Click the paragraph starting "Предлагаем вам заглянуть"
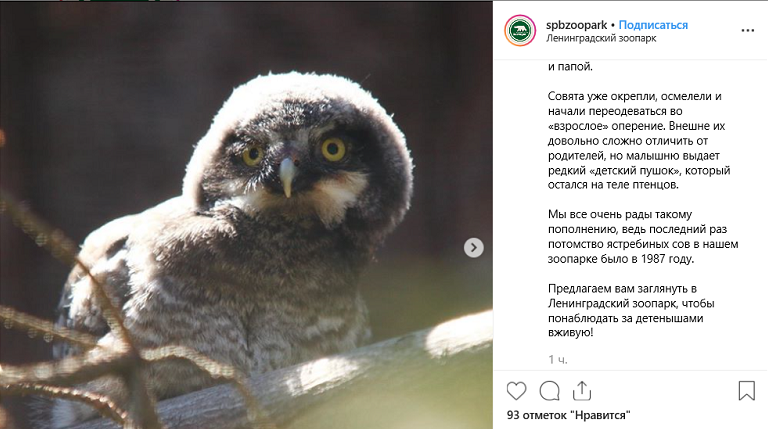 click(631, 310)
